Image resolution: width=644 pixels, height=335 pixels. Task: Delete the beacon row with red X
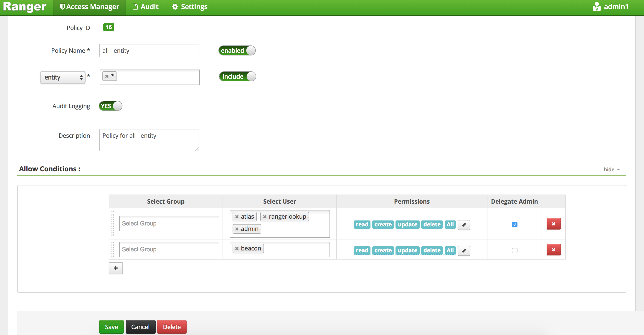coord(553,250)
